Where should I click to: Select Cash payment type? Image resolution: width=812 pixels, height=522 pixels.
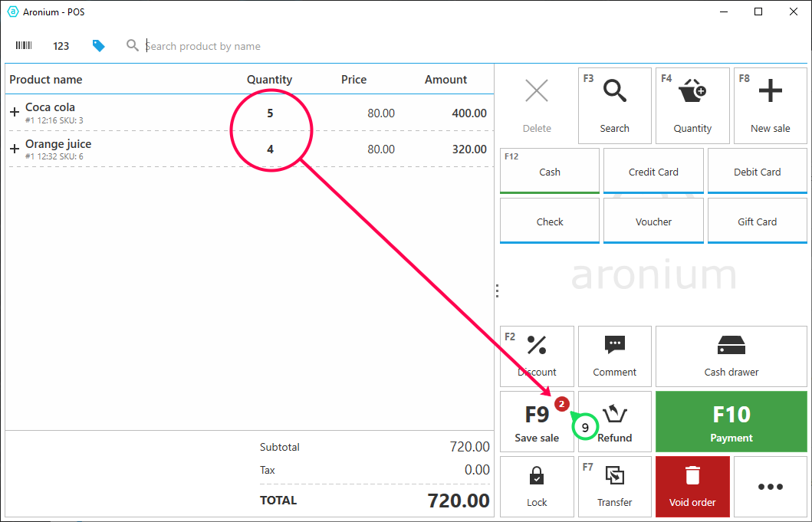pos(549,172)
